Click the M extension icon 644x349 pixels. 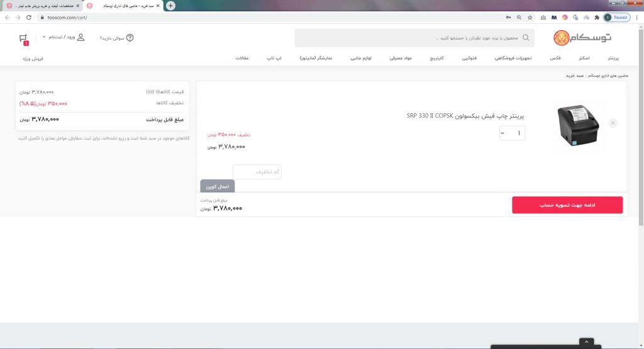(x=554, y=17)
